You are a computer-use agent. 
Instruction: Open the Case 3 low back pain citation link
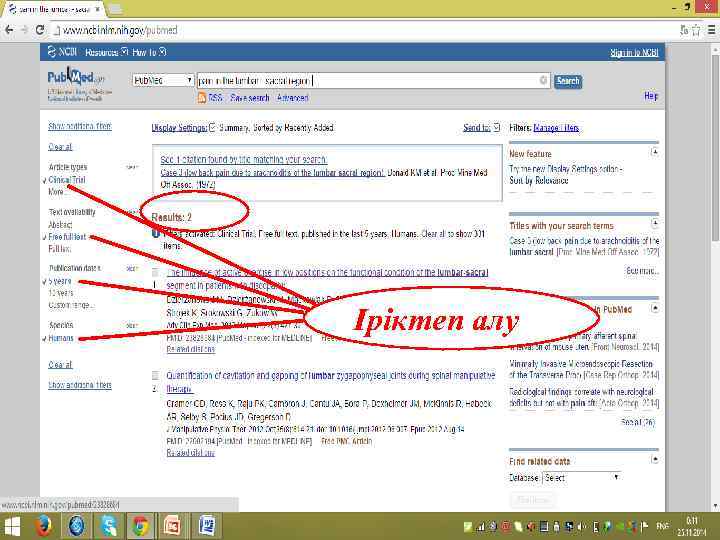tap(273, 173)
